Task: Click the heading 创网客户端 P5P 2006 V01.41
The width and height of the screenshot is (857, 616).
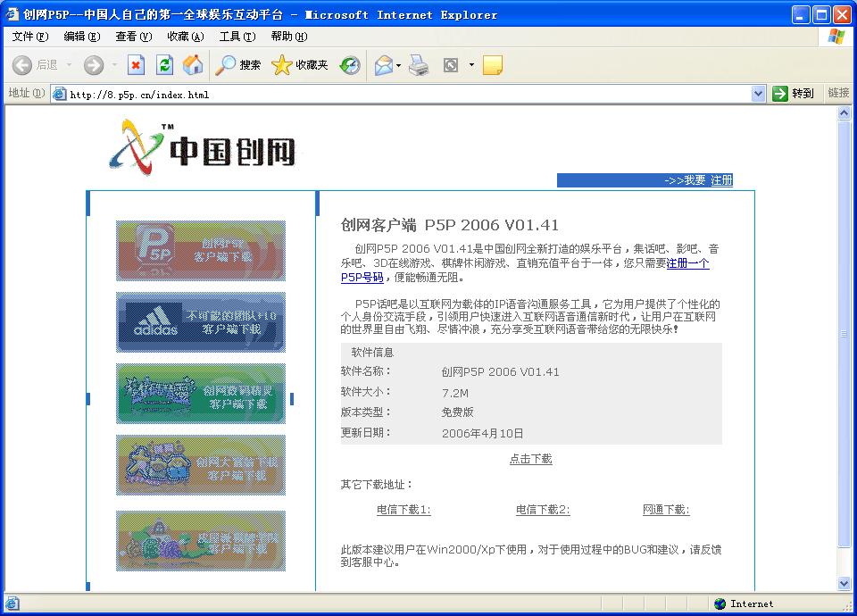Action: (449, 225)
